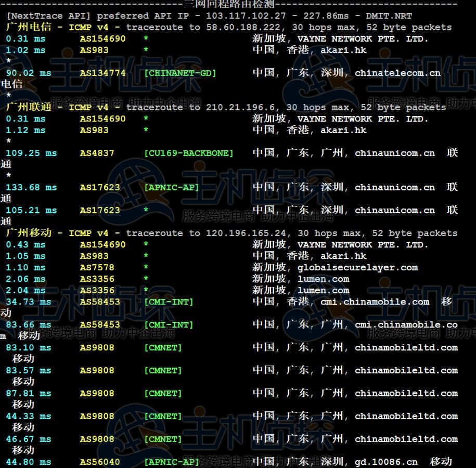The image size is (476, 468).
Task: Click the 90.02 ms latency value
Action: pos(29,73)
